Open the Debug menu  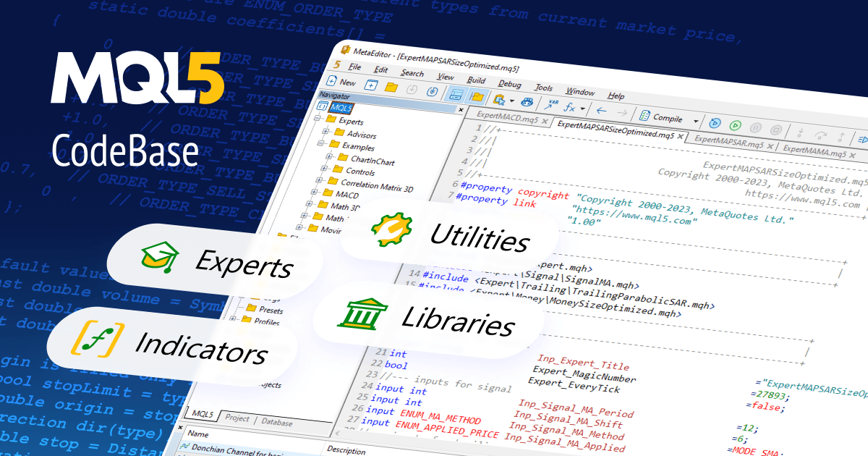pos(509,85)
